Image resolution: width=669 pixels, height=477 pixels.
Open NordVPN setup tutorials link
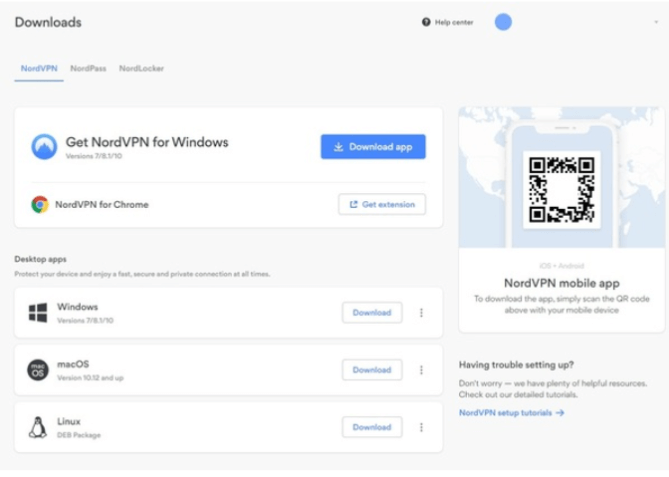click(512, 413)
